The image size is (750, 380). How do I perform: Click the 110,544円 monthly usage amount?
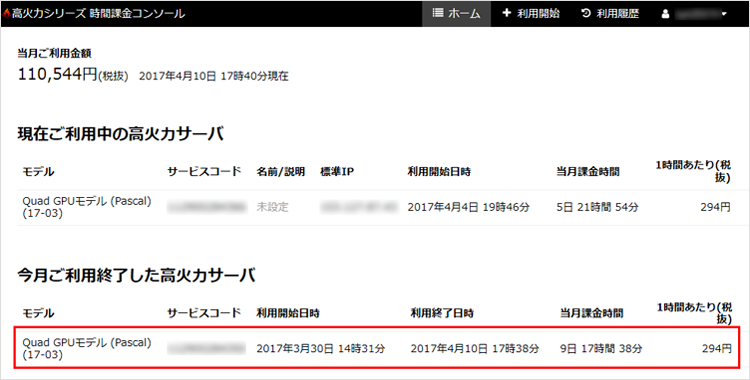[x=57, y=74]
